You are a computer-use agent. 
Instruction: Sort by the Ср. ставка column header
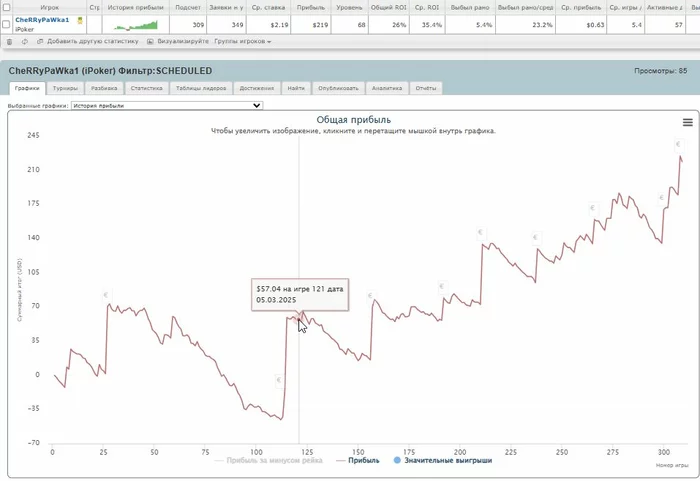click(268, 8)
